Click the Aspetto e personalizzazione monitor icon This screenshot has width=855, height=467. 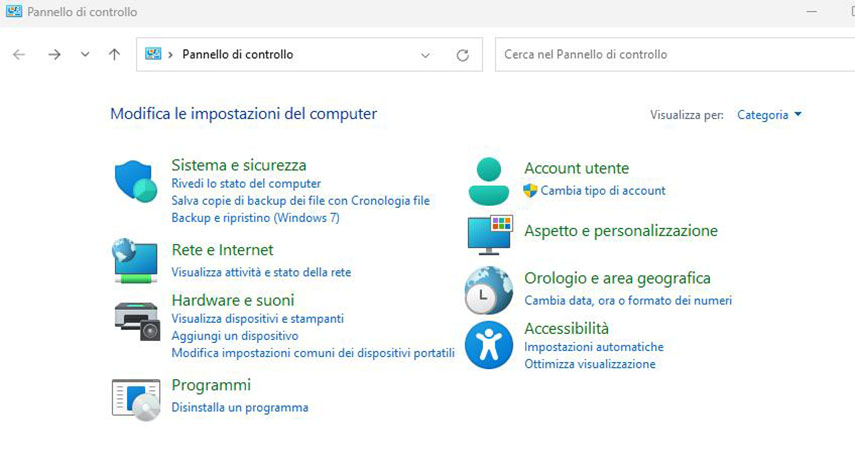point(490,235)
